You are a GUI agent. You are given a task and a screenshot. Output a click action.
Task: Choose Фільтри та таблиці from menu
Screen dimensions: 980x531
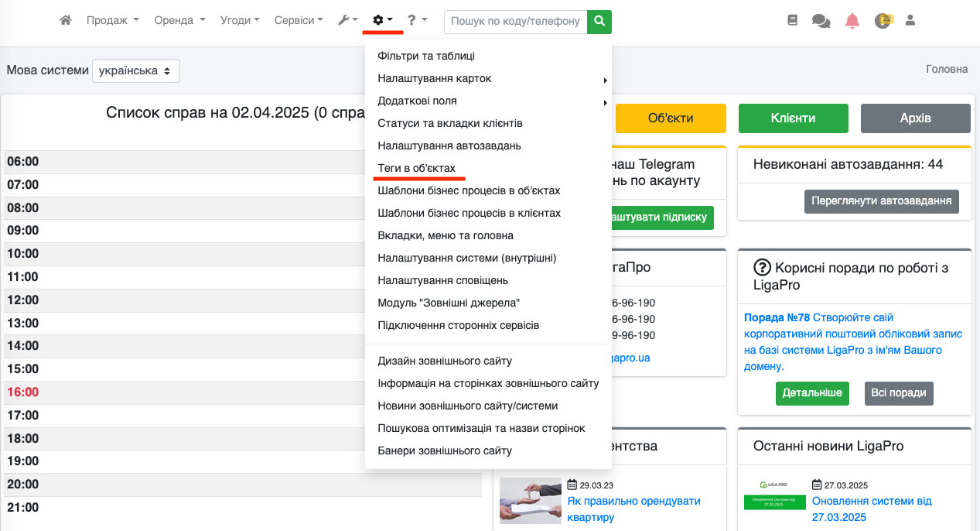pos(425,56)
